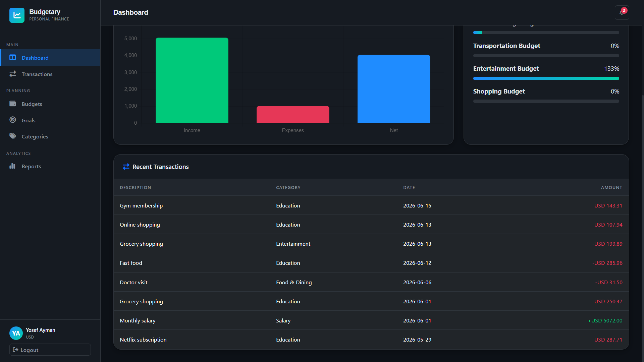The image size is (644, 362).
Task: Click the Logout arrow icon
Action: pos(15,350)
